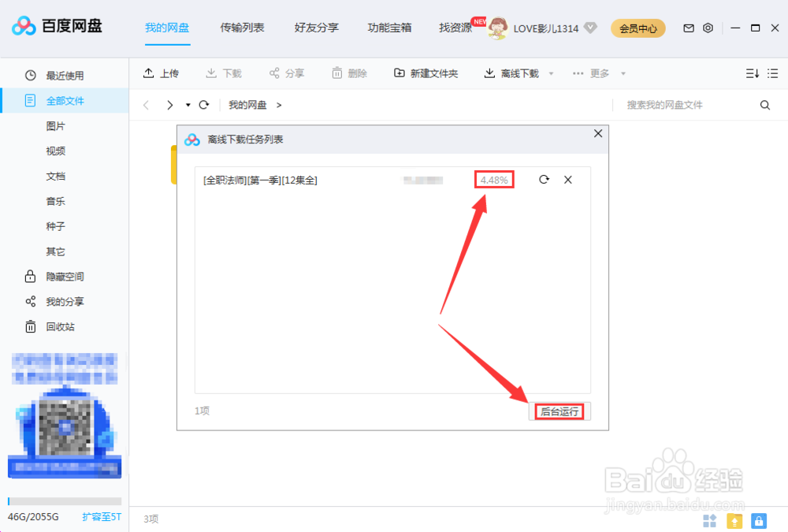Click the Download (下载) toolbar button
This screenshot has height=532, width=788.
[224, 73]
